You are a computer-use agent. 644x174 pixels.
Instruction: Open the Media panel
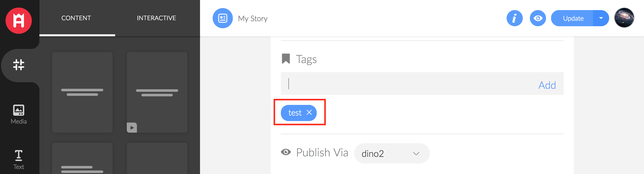[19, 114]
